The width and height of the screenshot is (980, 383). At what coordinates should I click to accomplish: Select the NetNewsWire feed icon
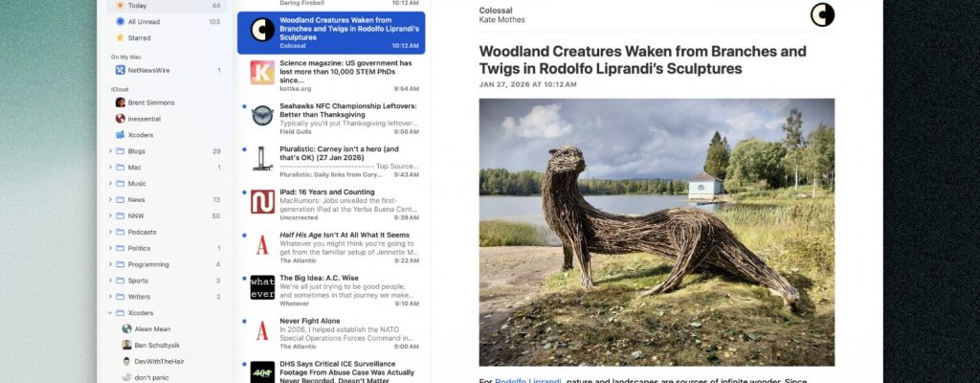point(120,70)
